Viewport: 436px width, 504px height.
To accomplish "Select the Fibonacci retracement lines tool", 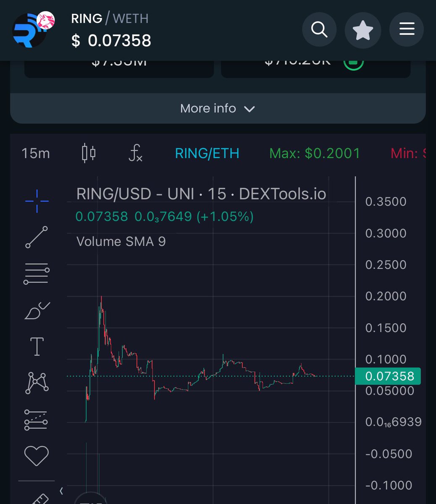I will pos(37,274).
